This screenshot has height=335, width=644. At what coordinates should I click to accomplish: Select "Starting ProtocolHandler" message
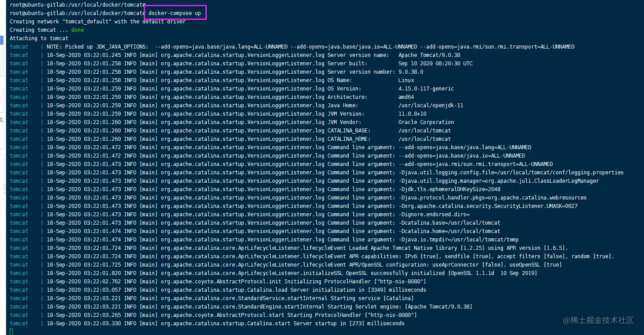click(x=352, y=315)
